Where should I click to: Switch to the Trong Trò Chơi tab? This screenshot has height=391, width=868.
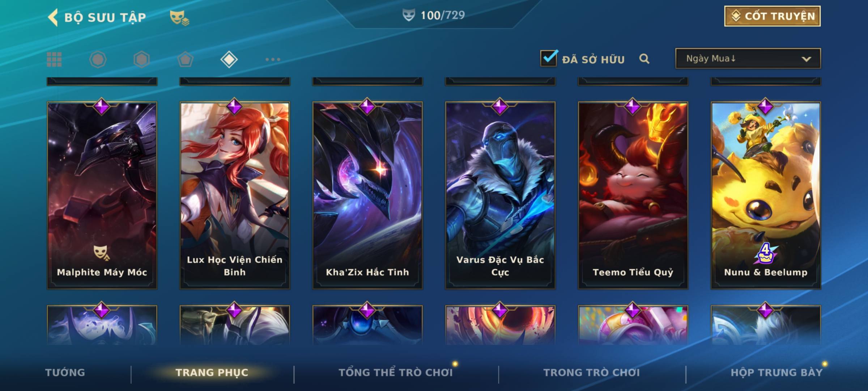click(592, 373)
